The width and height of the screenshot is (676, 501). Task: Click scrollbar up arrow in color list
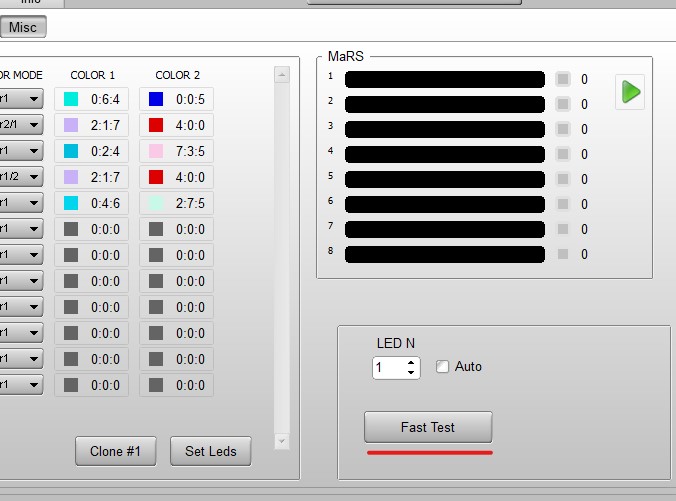click(282, 75)
